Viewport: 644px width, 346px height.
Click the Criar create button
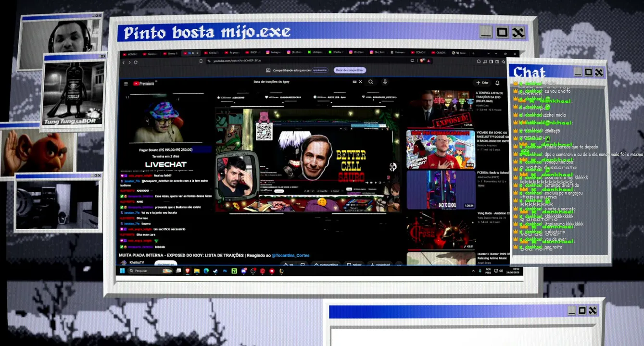point(482,83)
